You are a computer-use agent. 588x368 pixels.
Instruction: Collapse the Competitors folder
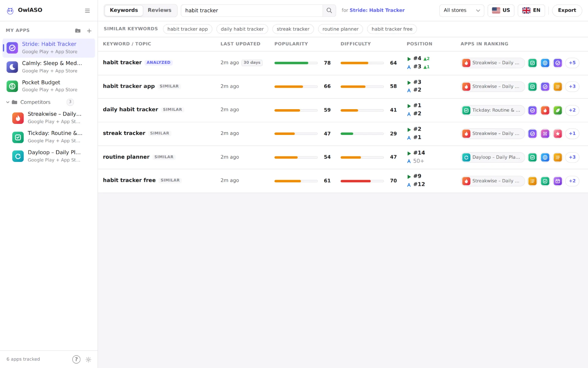8,102
